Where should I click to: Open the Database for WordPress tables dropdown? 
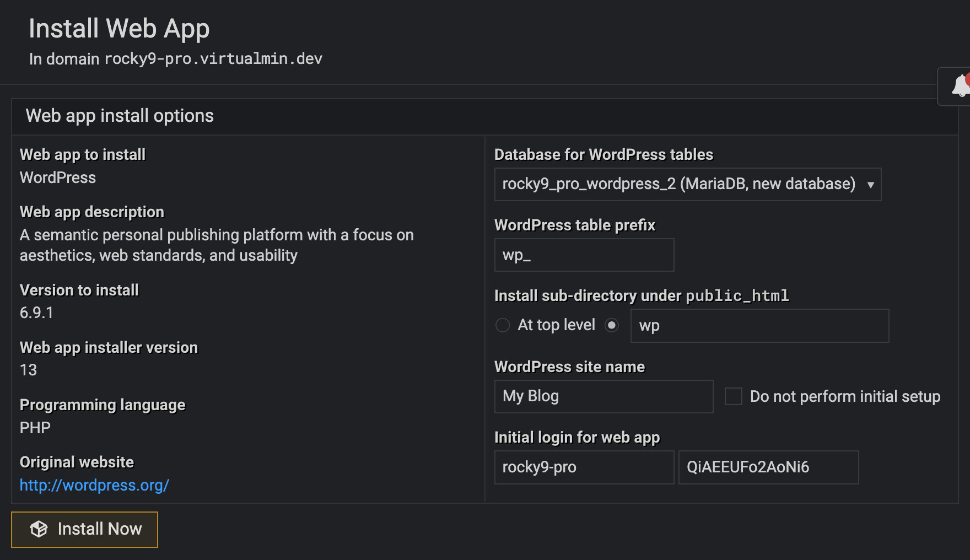click(x=687, y=184)
